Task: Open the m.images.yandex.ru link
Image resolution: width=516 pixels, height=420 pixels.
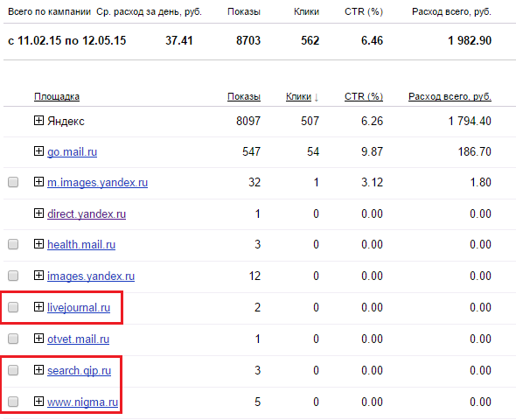Action: pos(97,183)
